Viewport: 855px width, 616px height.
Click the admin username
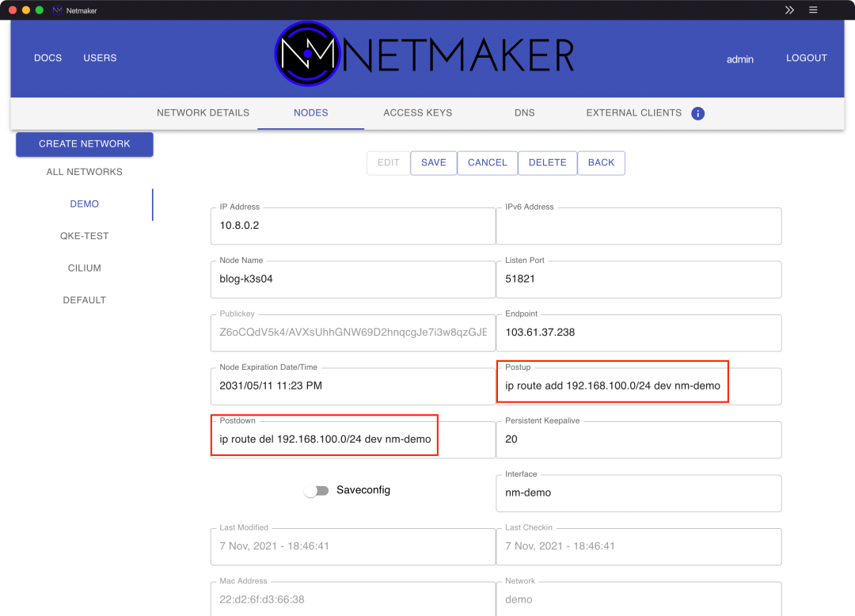[x=740, y=59]
